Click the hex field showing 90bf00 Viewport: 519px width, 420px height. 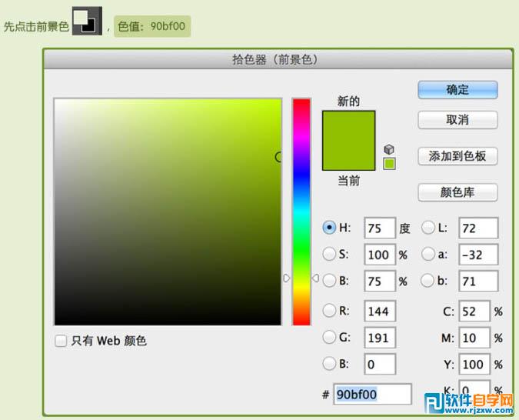[372, 394]
